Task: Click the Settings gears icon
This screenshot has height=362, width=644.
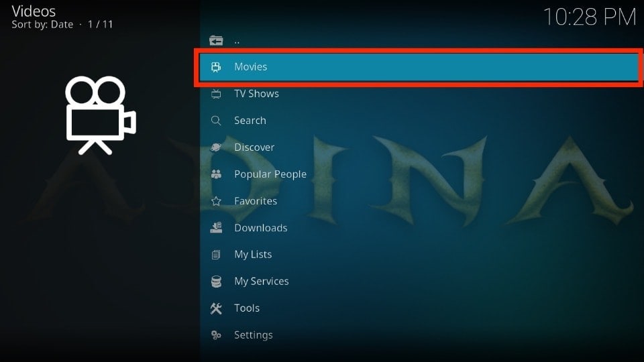Action: pos(216,335)
